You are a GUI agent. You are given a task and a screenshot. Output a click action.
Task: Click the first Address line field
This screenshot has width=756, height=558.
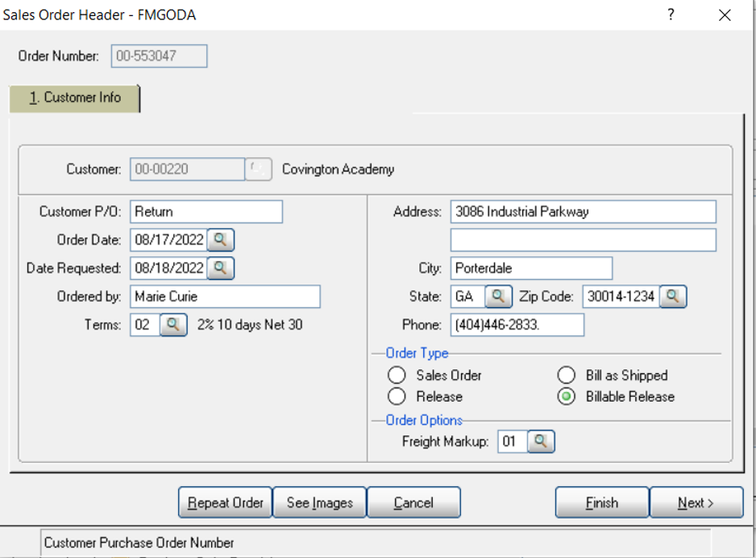(584, 212)
